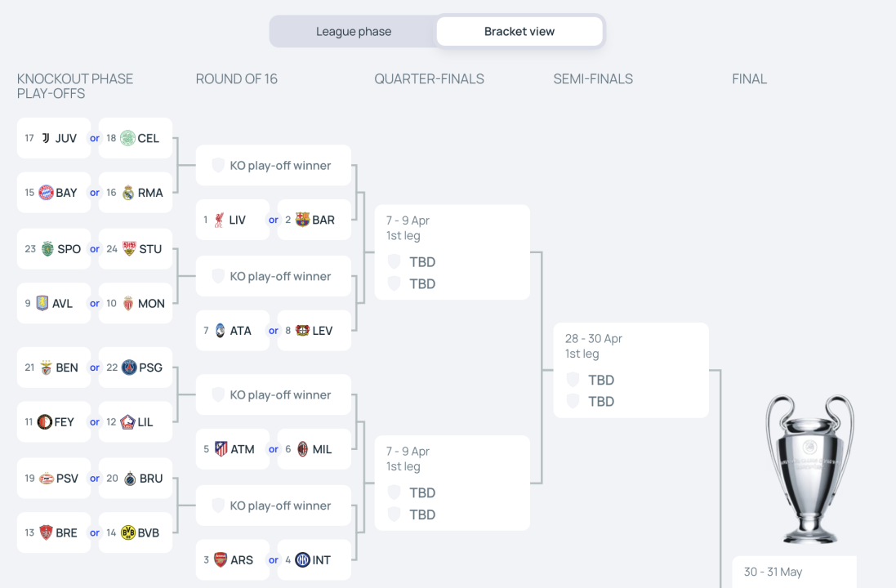Open the semi-final 28 - 30 Apr card

click(631, 370)
